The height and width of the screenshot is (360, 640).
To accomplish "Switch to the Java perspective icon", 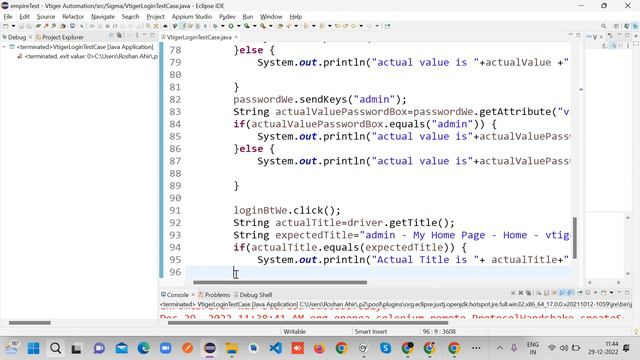I will click(627, 26).
